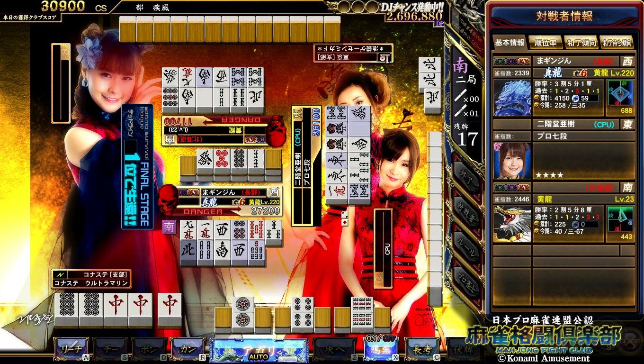Click the FINAL STAGE banner

[137, 167]
